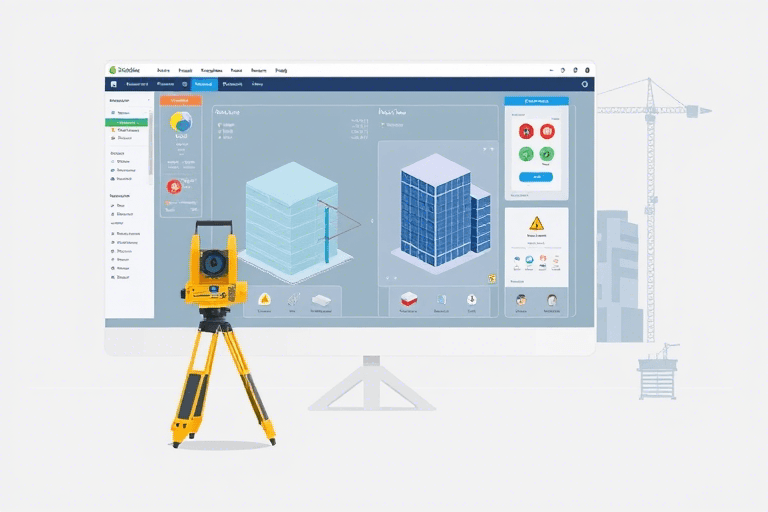Open the document icon below the building view

[x=439, y=299]
